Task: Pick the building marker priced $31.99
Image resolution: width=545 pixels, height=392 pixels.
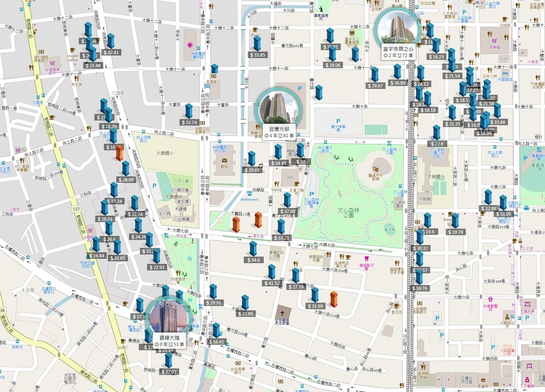Action: (315, 295)
